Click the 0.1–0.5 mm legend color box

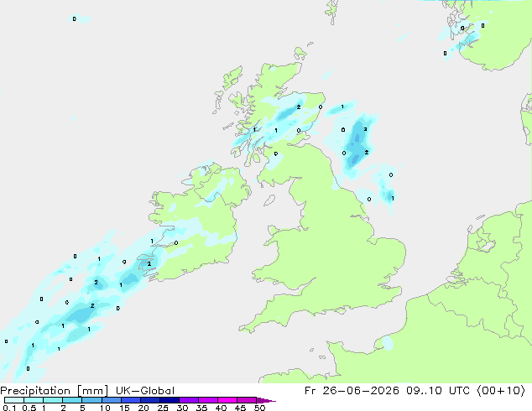click(x=14, y=400)
